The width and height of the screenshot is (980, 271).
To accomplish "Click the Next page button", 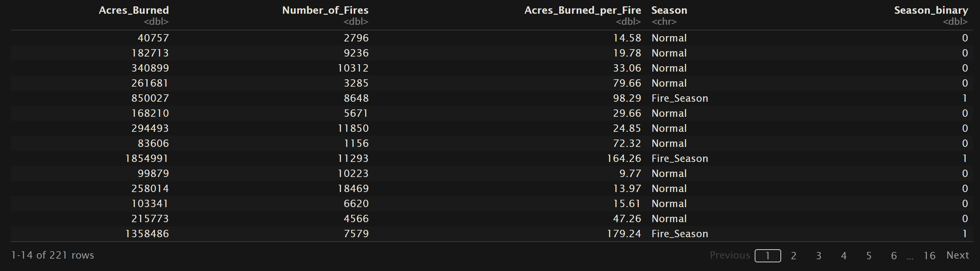I will (957, 255).
